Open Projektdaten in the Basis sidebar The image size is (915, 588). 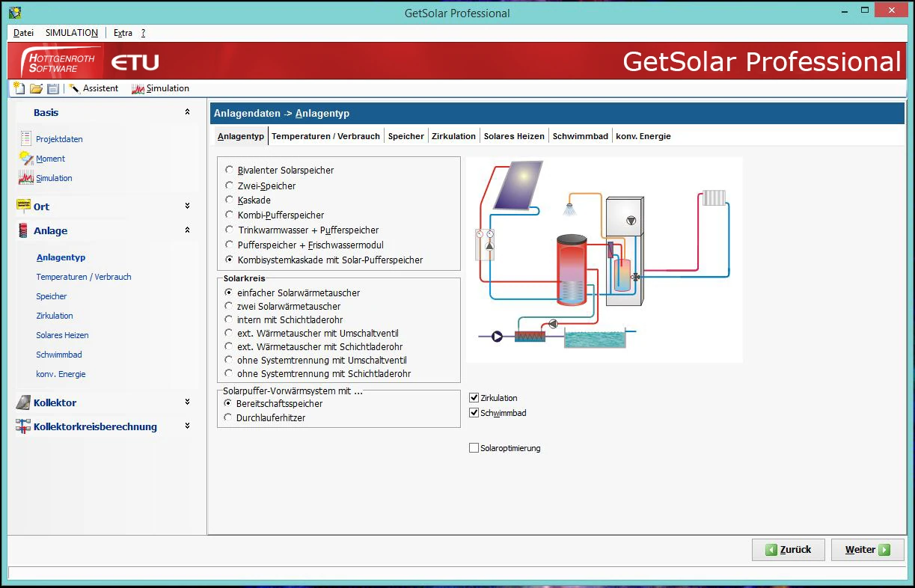pyautogui.click(x=59, y=139)
